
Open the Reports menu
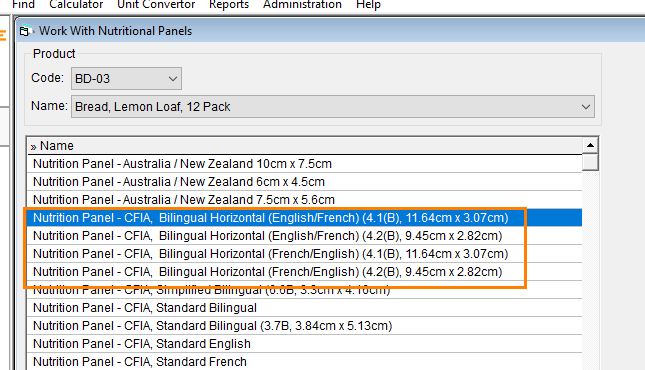(x=229, y=5)
